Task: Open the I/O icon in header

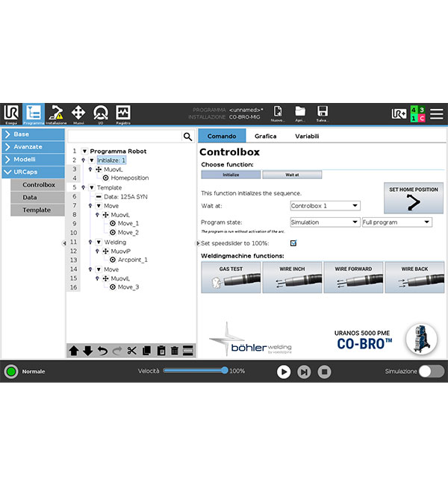Action: pos(101,114)
